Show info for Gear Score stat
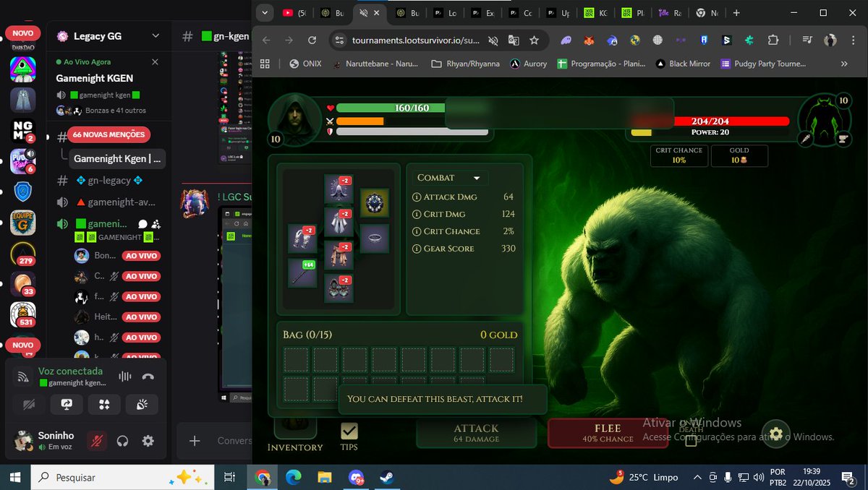Image resolution: width=868 pixels, height=490 pixels. pyautogui.click(x=417, y=249)
